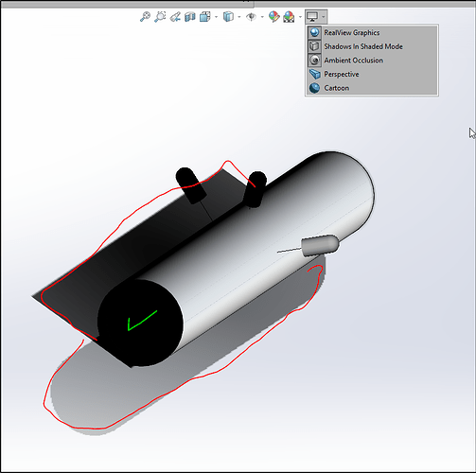This screenshot has width=476, height=473.
Task: Click the Edit Appearance icon
Action: pyautogui.click(x=273, y=17)
